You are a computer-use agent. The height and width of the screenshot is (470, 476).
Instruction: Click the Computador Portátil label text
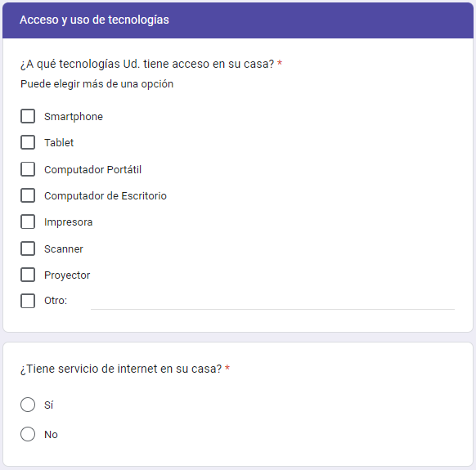click(x=93, y=169)
